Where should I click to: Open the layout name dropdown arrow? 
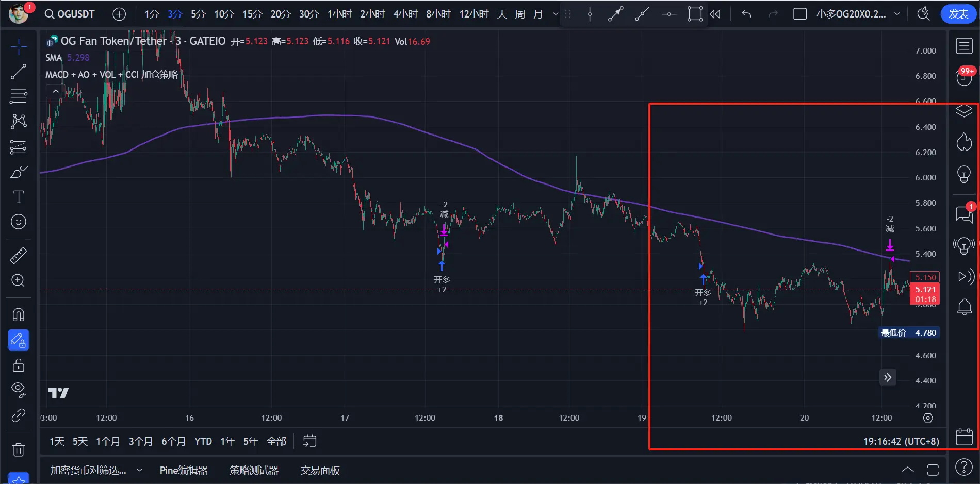tap(897, 14)
